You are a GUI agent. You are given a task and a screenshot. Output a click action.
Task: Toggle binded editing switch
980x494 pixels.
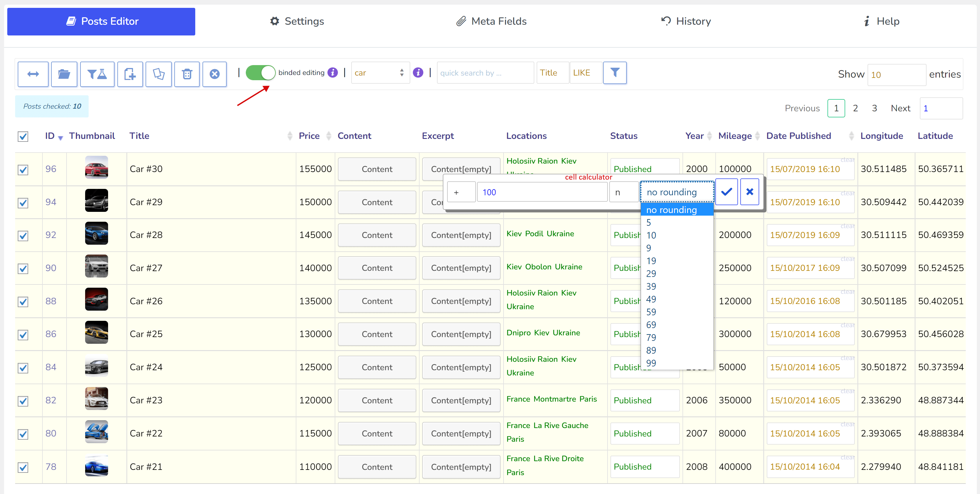[261, 72]
